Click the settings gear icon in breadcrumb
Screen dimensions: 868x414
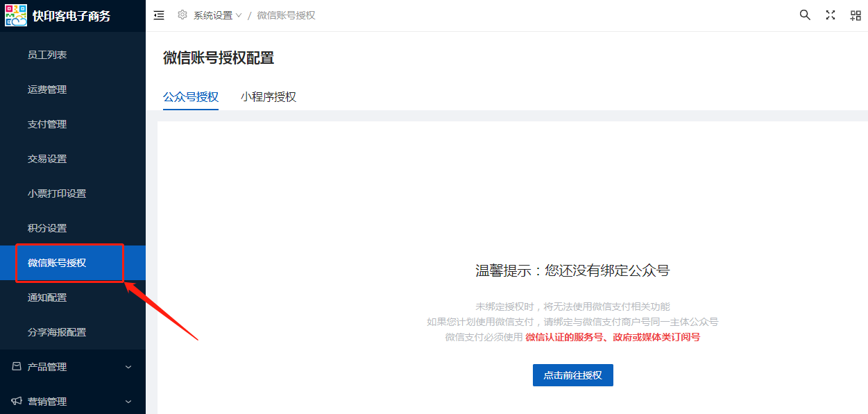point(182,15)
